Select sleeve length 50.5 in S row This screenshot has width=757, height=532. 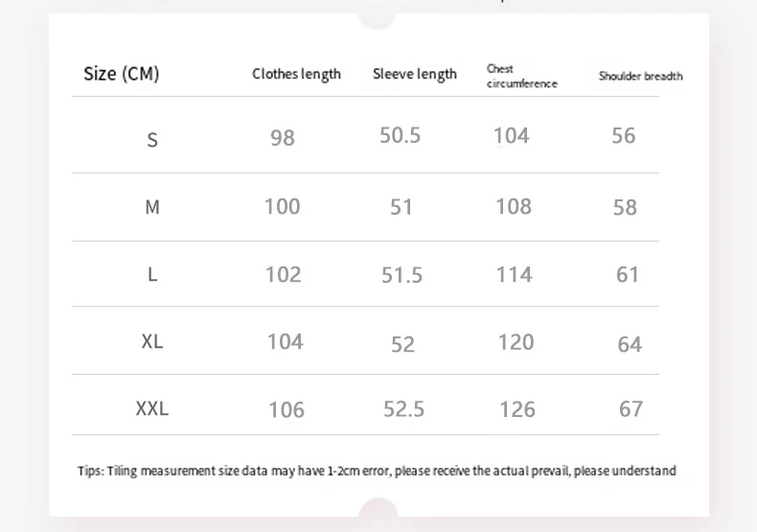pos(400,135)
